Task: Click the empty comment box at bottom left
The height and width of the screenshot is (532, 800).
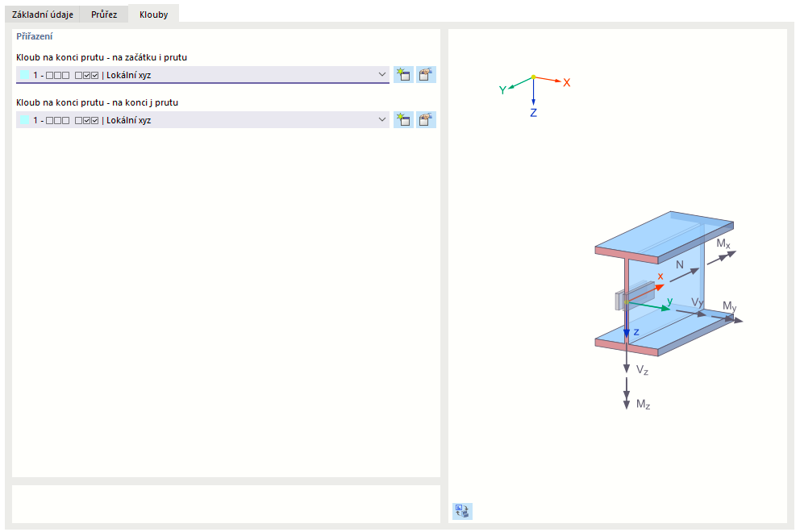Action: tap(226, 504)
